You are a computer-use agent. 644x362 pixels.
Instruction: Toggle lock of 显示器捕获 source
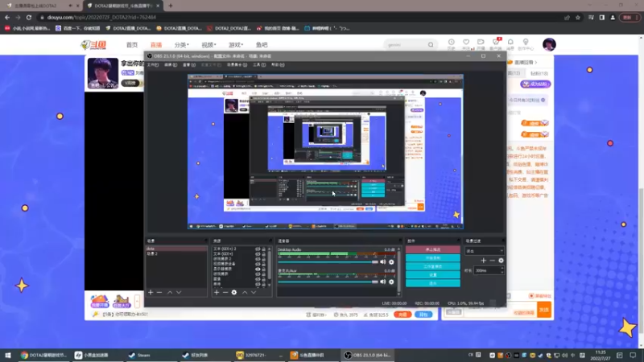(264, 269)
